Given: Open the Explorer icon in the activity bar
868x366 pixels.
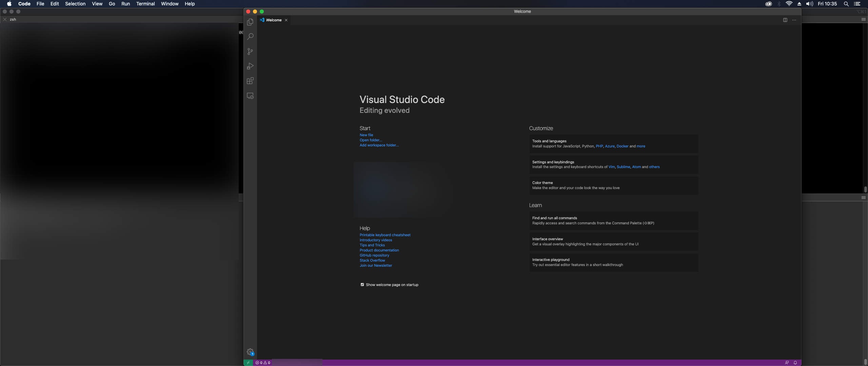Looking at the screenshot, I should coord(250,22).
